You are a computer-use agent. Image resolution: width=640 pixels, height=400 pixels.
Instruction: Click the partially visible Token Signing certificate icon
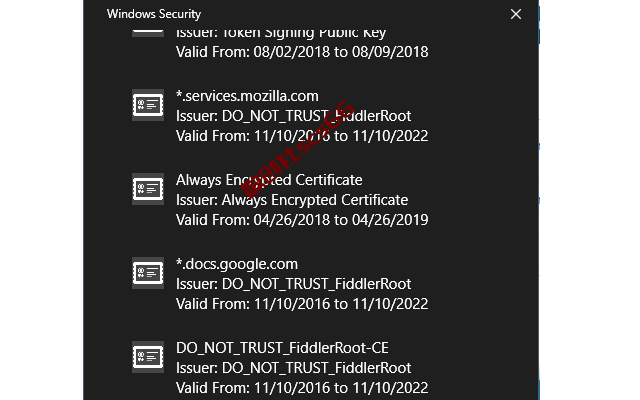(x=148, y=33)
